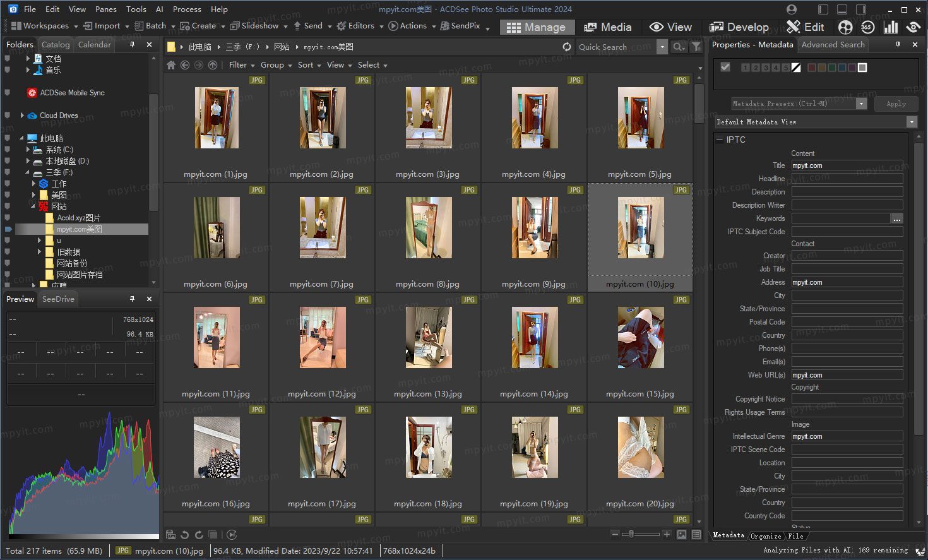The image size is (928, 560).
Task: Zoom in thumbnails with plus button
Action: (667, 534)
